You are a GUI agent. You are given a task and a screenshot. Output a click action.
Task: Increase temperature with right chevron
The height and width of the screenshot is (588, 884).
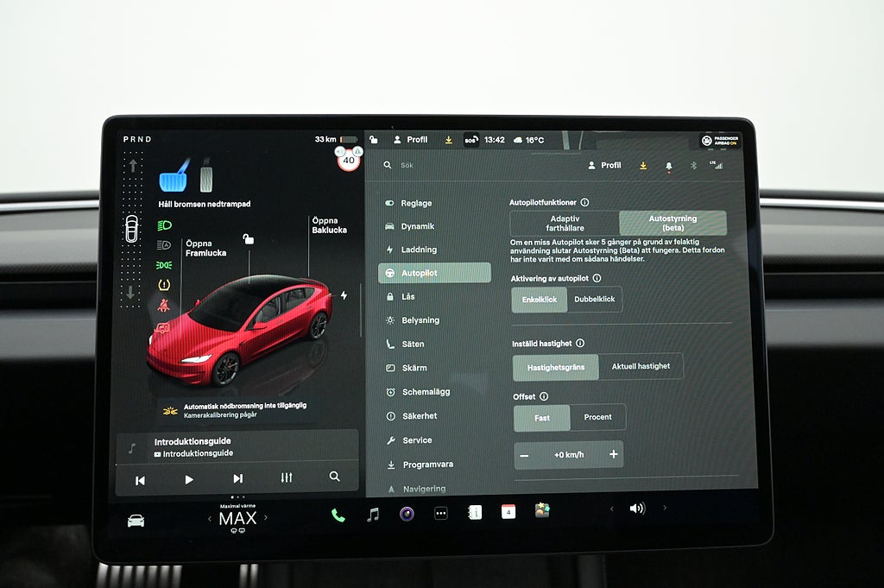pos(265,518)
